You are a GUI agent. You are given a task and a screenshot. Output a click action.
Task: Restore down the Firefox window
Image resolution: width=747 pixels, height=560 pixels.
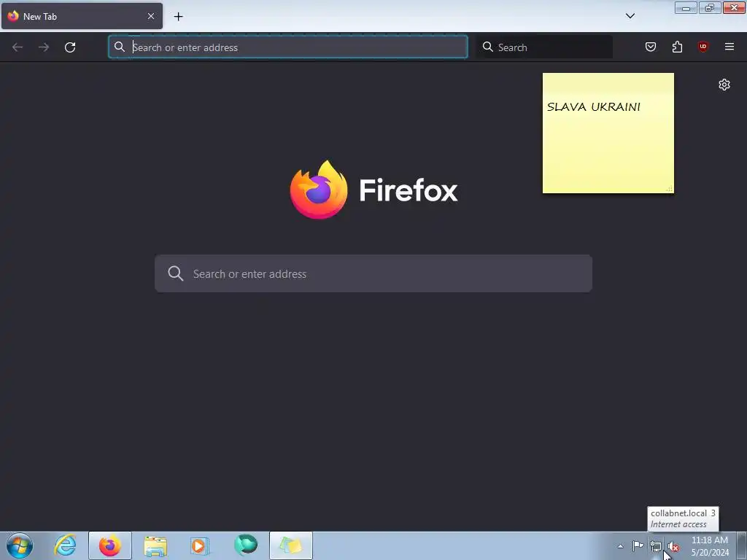coord(710,8)
